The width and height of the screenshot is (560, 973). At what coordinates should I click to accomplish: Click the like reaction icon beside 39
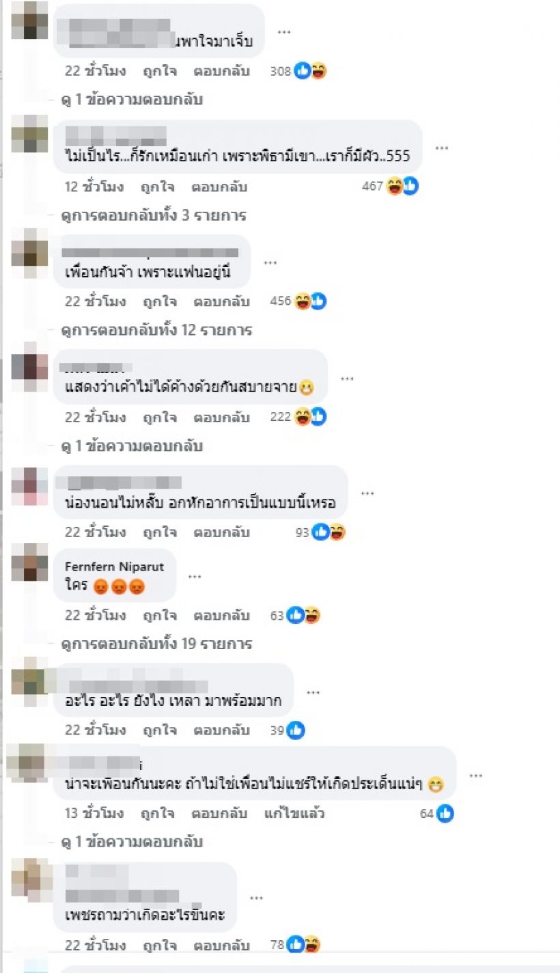click(296, 730)
